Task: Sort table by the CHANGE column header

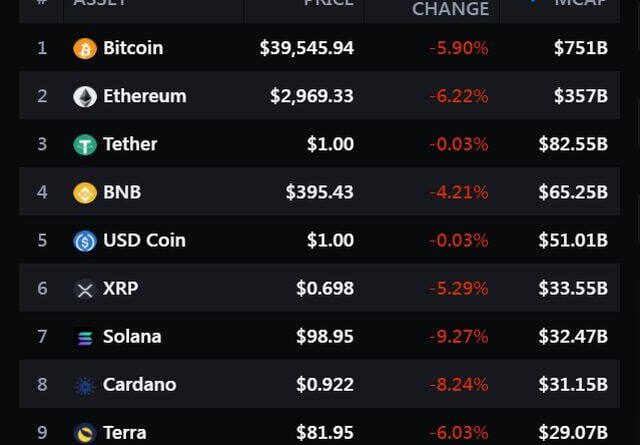Action: [450, 9]
